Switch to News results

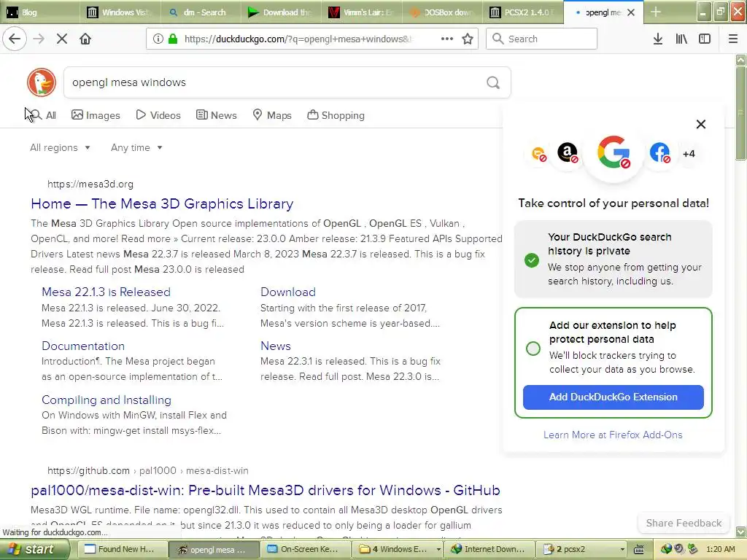point(216,115)
